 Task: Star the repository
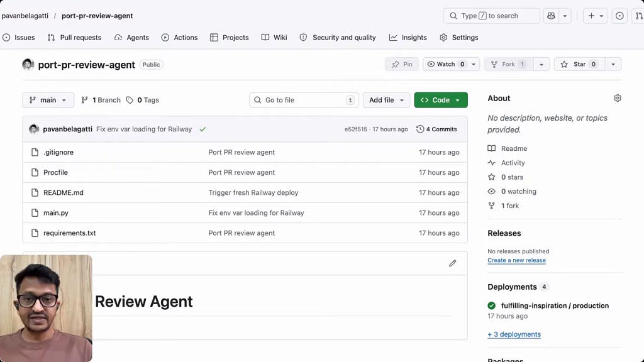(579, 65)
